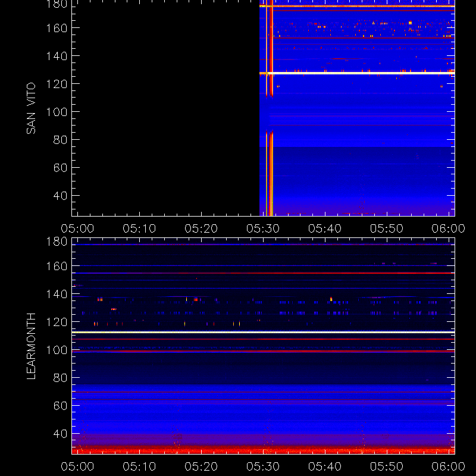Click 05:50 time label under LEARMONTH plot
The image size is (476, 476).
pos(387,466)
